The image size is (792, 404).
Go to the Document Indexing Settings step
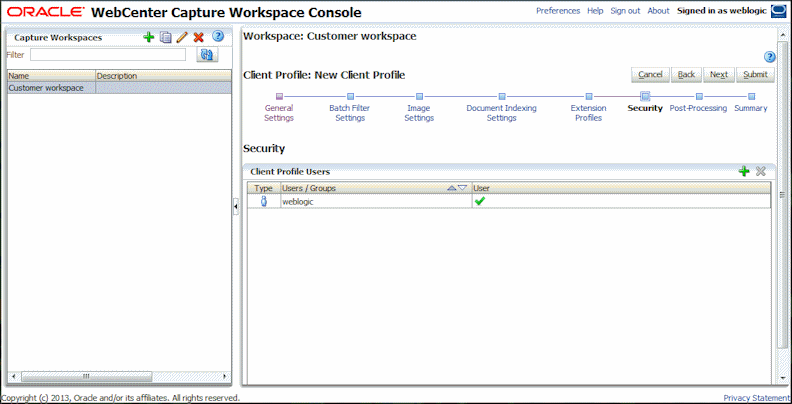pos(502,109)
